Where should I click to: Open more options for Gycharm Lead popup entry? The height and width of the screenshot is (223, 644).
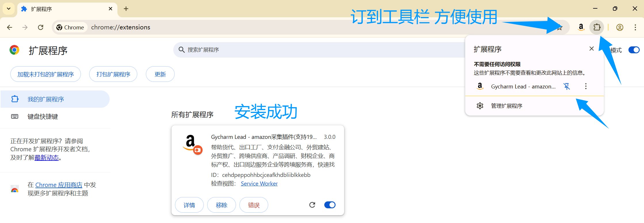(586, 86)
